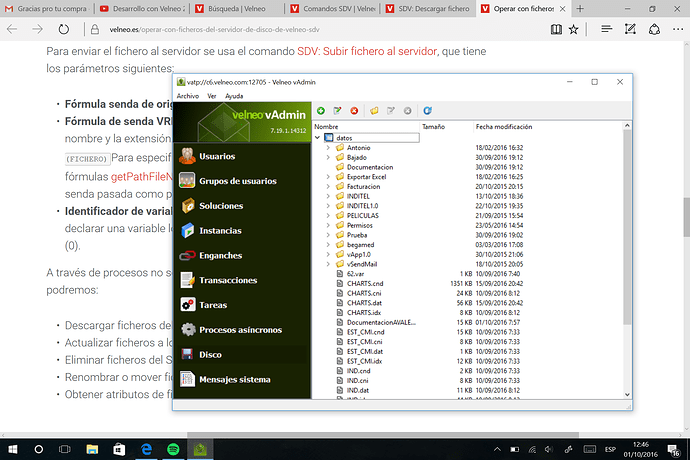
Task: Click the colored edit file icon with pencil
Action: [338, 110]
